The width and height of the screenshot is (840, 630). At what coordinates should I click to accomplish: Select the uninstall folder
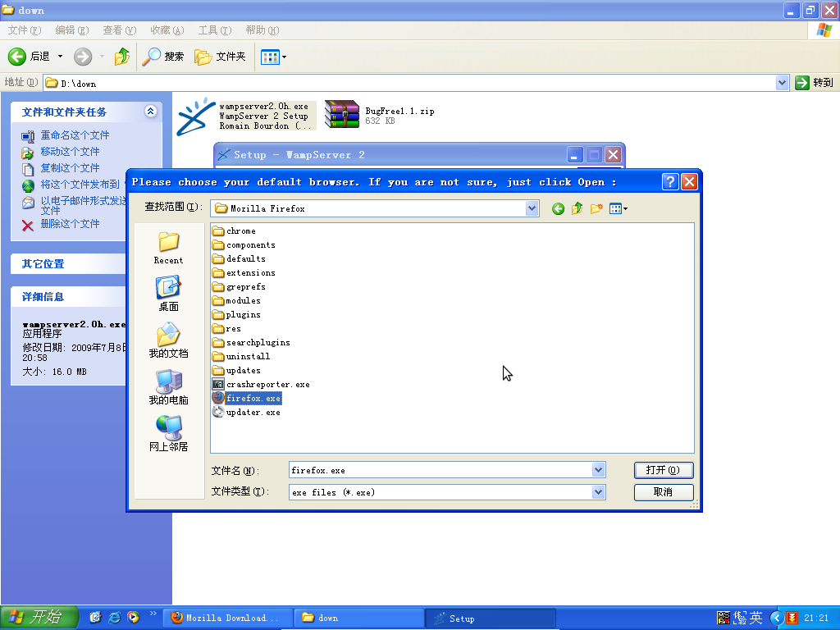tap(241, 356)
